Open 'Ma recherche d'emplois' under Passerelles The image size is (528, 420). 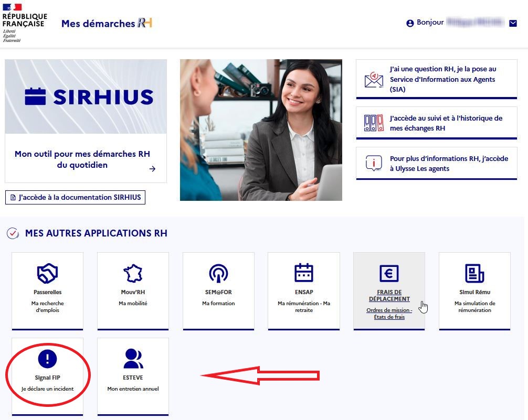(47, 307)
